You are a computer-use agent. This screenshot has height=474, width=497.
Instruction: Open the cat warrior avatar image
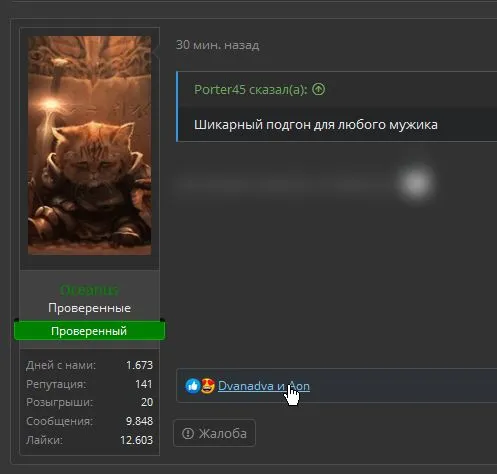(89, 145)
